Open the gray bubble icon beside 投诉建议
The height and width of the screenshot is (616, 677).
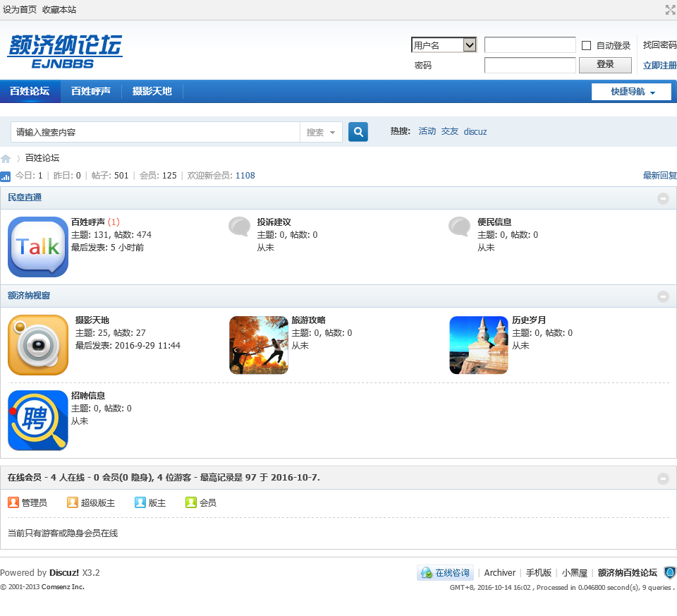click(239, 227)
